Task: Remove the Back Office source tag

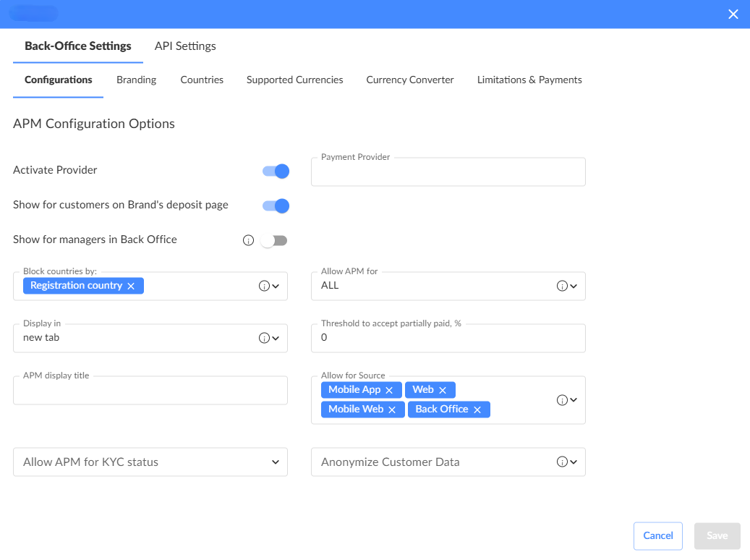Action: [477, 410]
